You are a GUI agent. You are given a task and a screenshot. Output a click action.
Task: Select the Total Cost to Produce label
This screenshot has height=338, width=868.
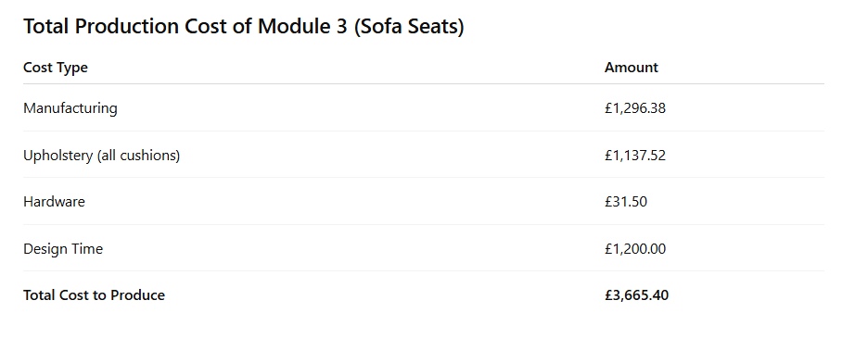pyautogui.click(x=94, y=295)
